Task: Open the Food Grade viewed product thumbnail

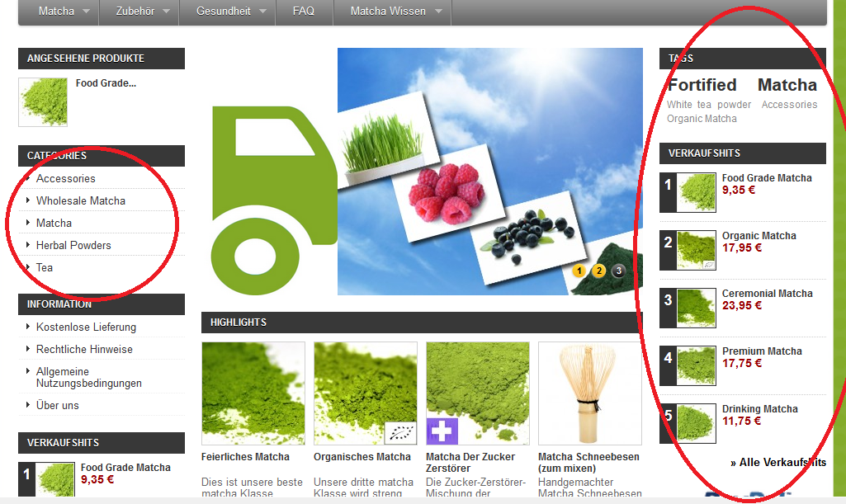Action: click(x=43, y=102)
